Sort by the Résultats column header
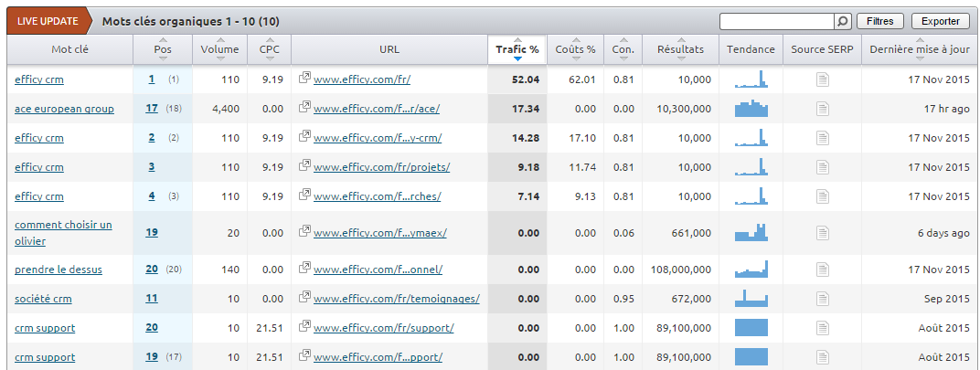Viewport: 980px width, 370px height. coord(681,49)
